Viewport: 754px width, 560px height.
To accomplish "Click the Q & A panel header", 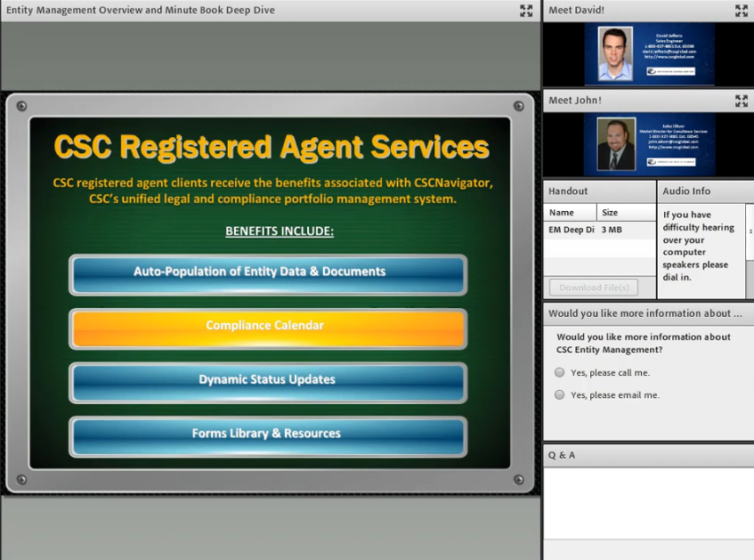I will [648, 455].
